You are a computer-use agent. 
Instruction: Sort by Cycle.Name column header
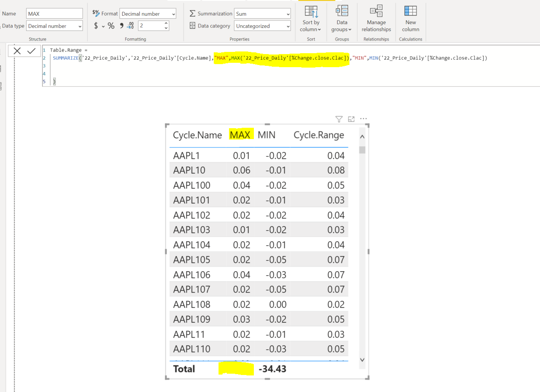point(197,135)
